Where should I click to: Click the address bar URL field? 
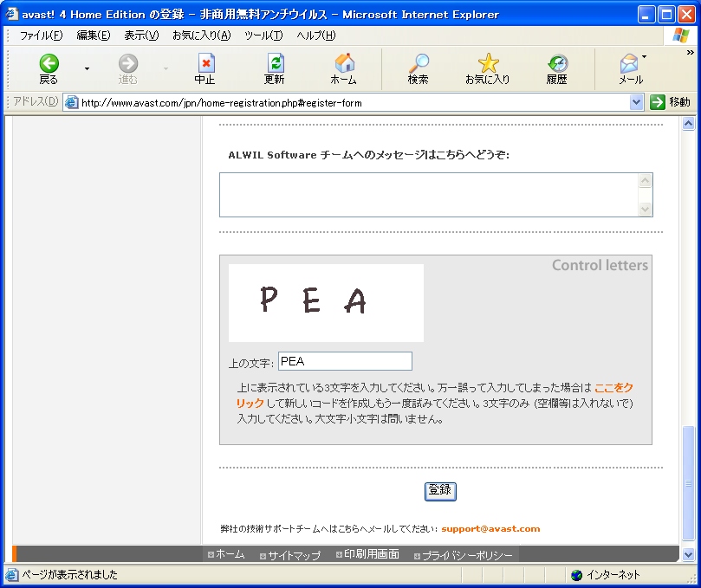point(354,103)
